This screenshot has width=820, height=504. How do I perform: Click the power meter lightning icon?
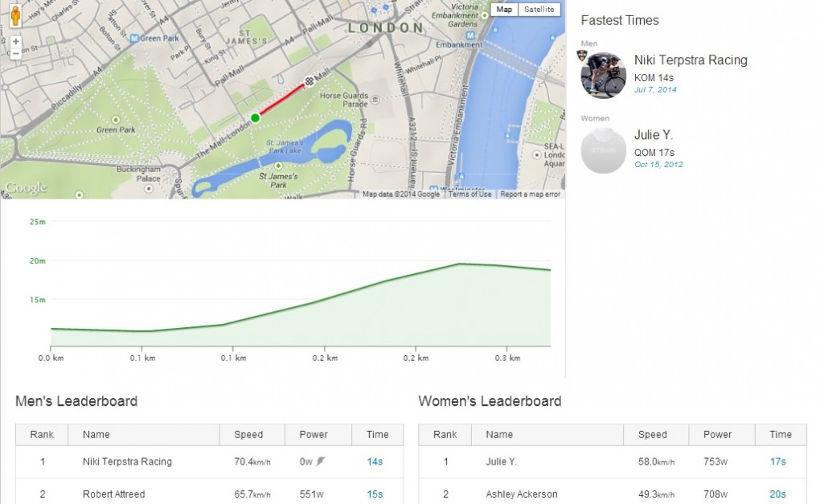click(x=321, y=462)
